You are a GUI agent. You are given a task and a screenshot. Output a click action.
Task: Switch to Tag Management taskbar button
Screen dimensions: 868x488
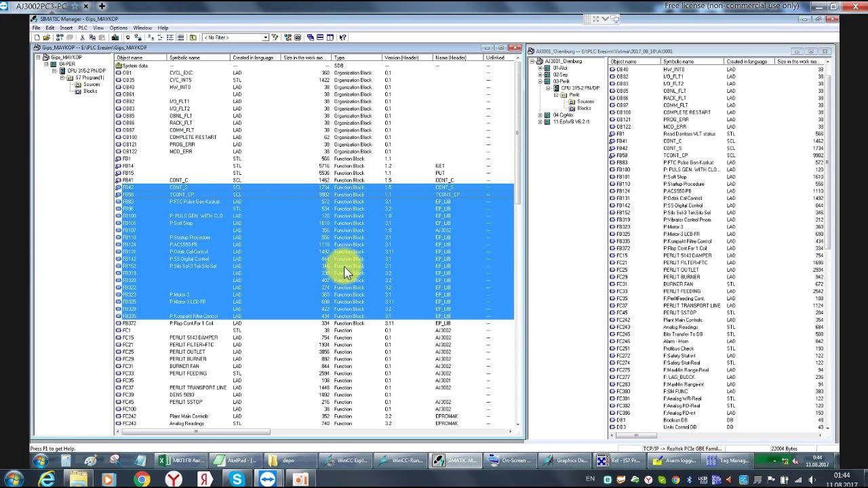726,461
